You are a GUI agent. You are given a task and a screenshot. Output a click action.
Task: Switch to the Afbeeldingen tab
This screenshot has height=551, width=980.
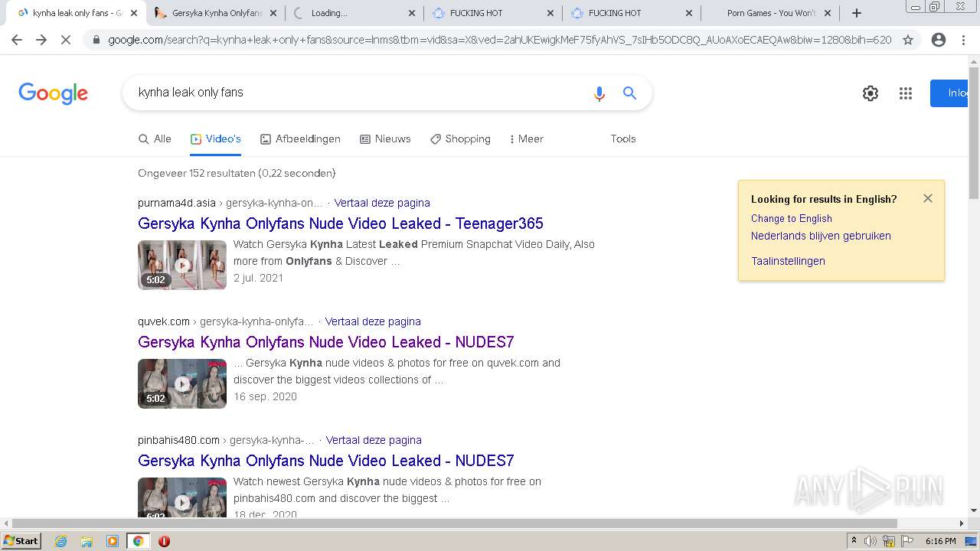click(300, 139)
